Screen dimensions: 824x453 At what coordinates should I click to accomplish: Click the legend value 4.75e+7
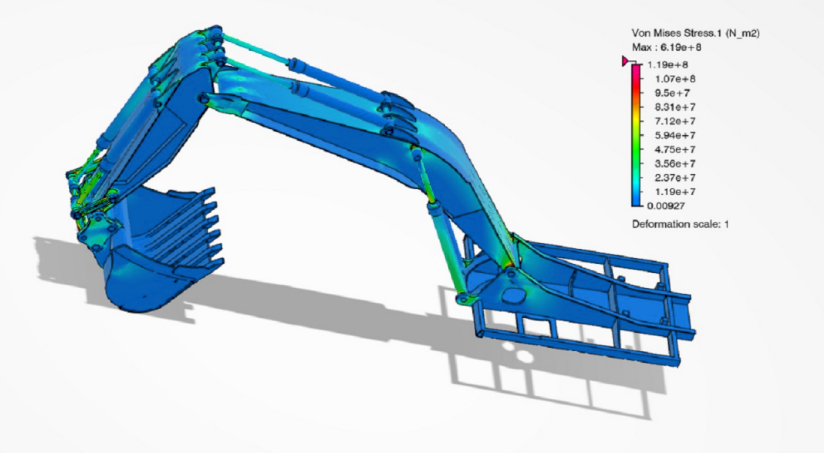point(675,150)
